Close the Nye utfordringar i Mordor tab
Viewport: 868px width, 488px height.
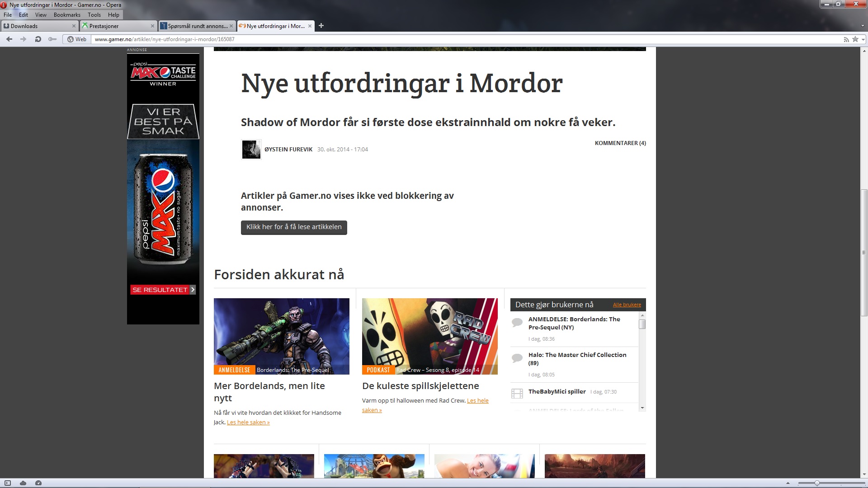coord(310,26)
